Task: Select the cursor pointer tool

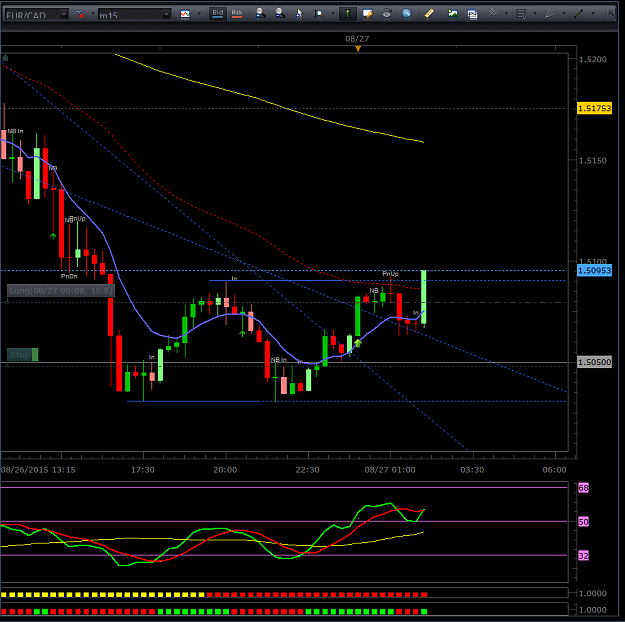Action: [299, 14]
